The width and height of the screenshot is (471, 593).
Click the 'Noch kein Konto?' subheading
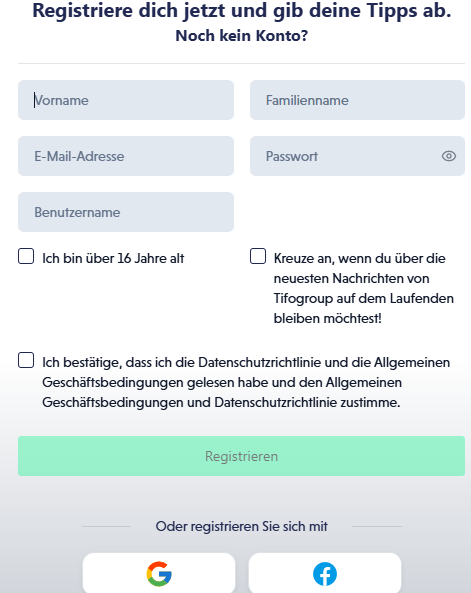(242, 36)
